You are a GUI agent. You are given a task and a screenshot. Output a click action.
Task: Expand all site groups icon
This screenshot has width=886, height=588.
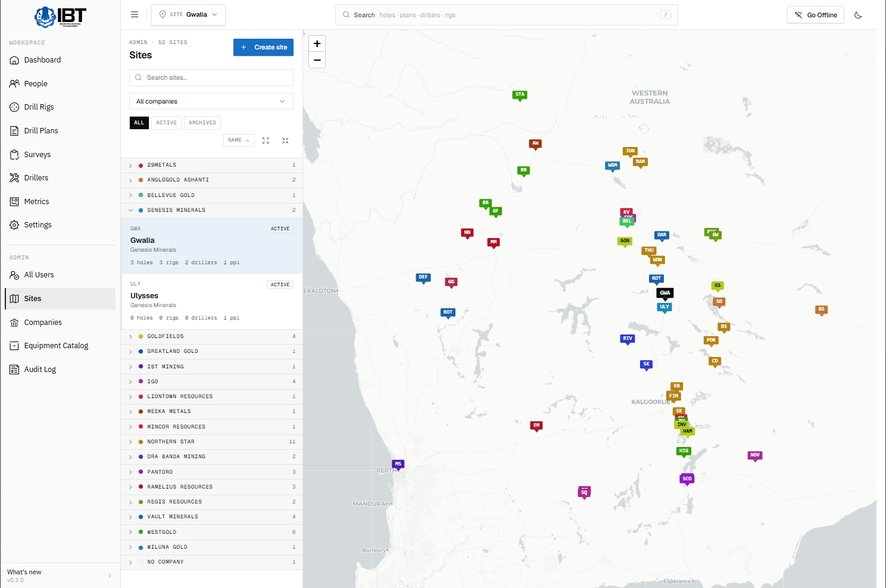[x=266, y=140]
